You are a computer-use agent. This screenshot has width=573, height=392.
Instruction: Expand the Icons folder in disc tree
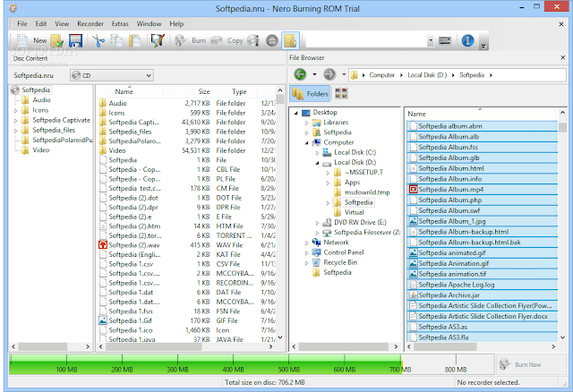15,110
